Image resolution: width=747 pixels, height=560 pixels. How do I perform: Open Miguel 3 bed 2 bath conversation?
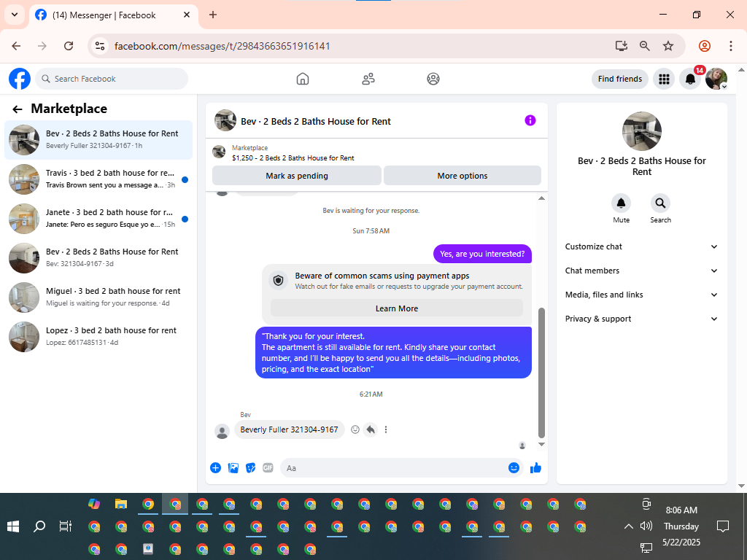[x=98, y=297]
